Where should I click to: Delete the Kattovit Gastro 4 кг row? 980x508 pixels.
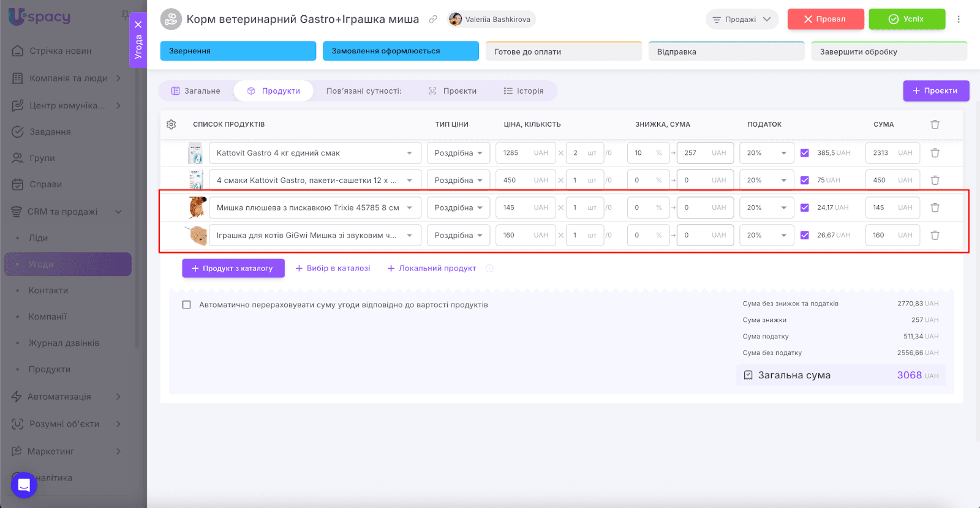pyautogui.click(x=935, y=153)
